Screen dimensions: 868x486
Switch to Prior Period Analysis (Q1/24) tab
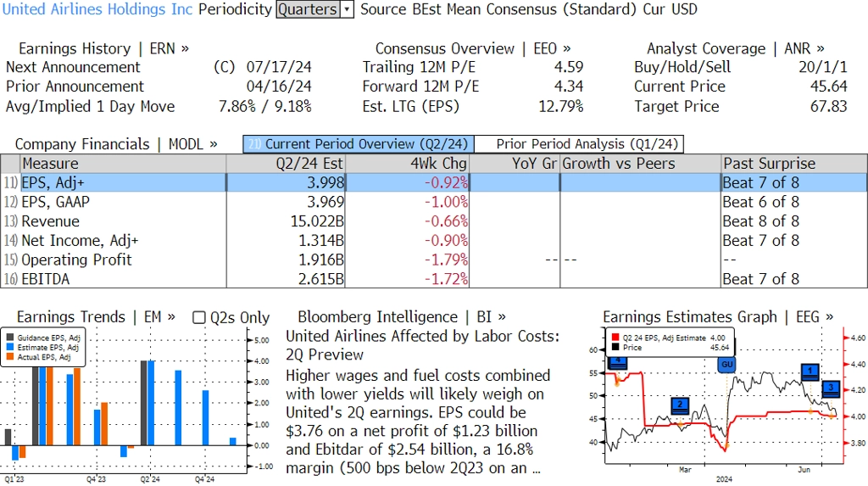pos(580,144)
